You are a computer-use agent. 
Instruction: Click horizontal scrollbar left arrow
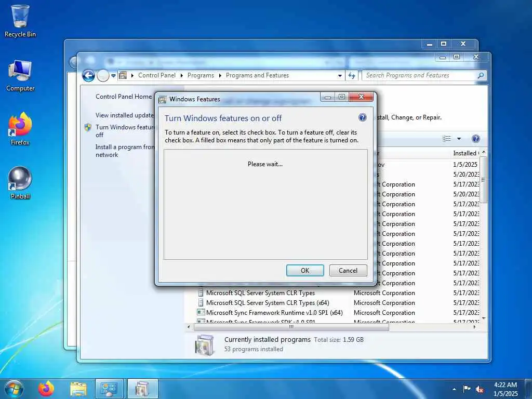tap(189, 327)
